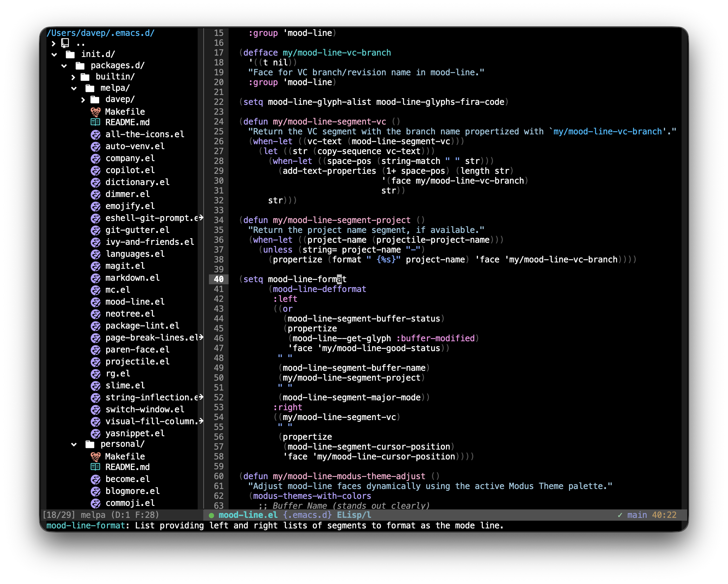Click the green buffer status dot in mode line

(211, 515)
